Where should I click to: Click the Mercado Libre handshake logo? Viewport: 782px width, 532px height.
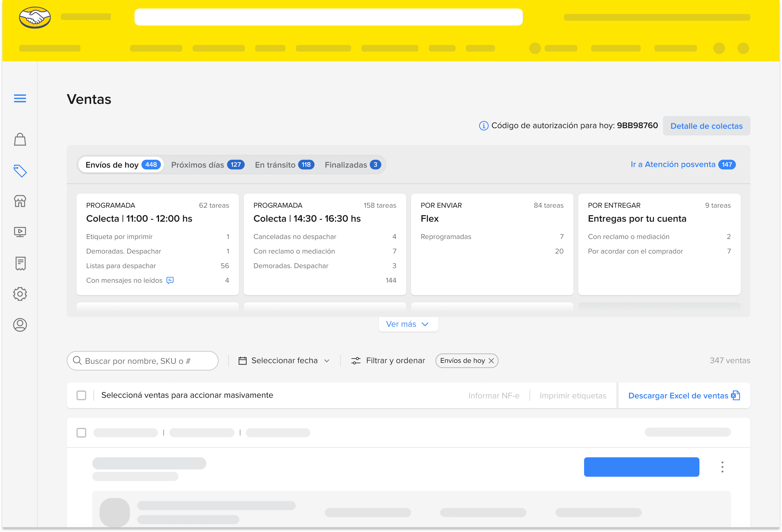[35, 18]
